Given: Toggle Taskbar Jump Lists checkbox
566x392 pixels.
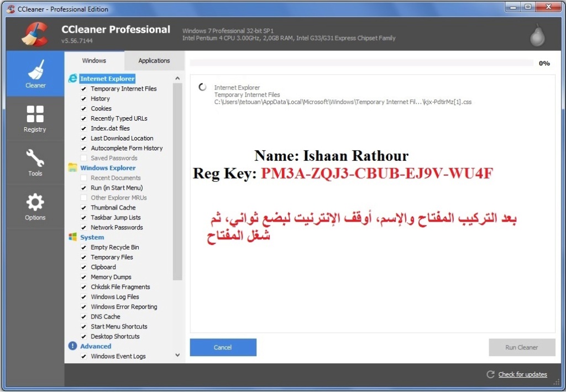Looking at the screenshot, I should point(84,217).
